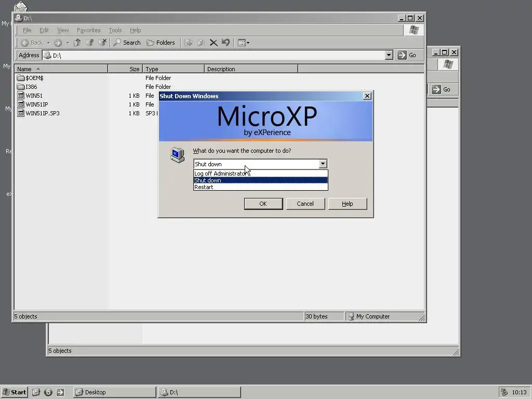Click '1 KB' size of WIN51IP.SP3
Image resolution: width=532 pixels, height=399 pixels.
coord(134,113)
